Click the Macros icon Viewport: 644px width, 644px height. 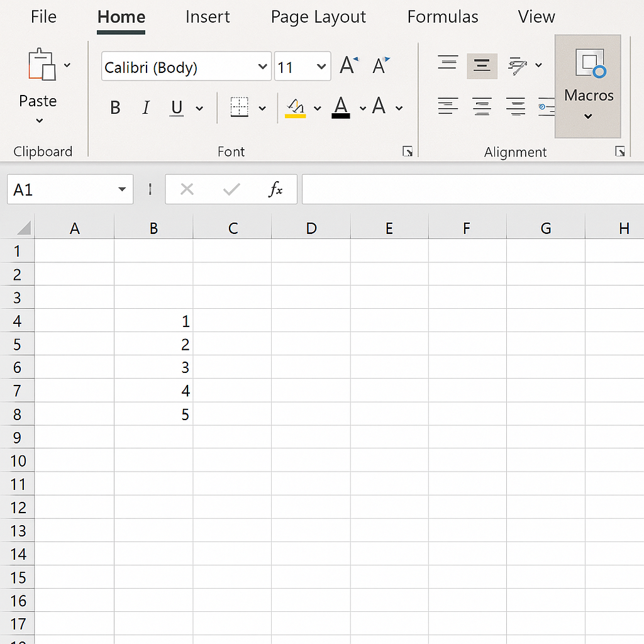pyautogui.click(x=590, y=63)
